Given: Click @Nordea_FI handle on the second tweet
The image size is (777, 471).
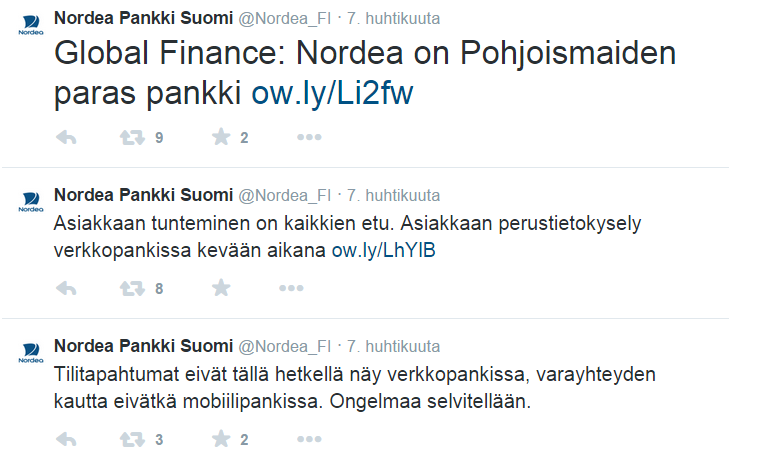Looking at the screenshot, I should click(x=284, y=195).
